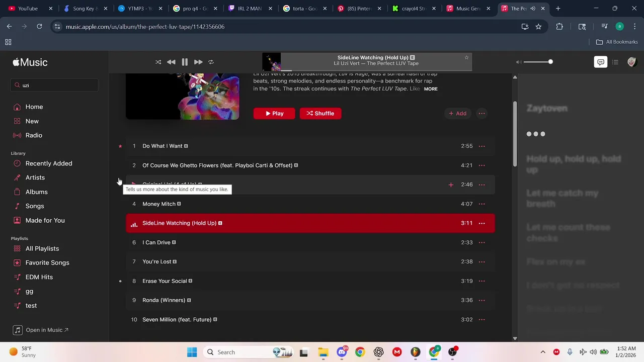
Task: Open File Explorer from taskbar
Action: (x=323, y=352)
